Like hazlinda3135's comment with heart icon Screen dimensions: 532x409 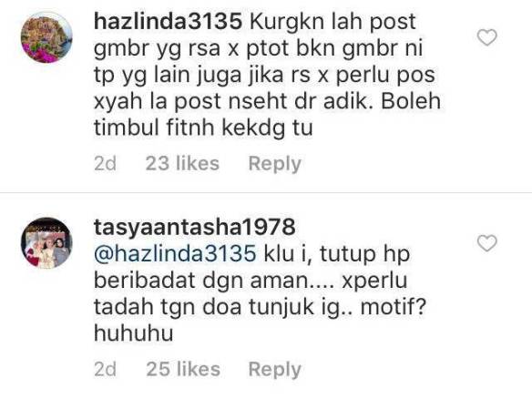[486, 37]
